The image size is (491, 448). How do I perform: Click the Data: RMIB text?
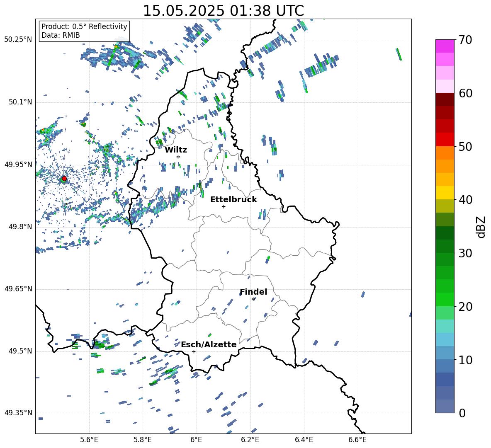click(x=61, y=35)
